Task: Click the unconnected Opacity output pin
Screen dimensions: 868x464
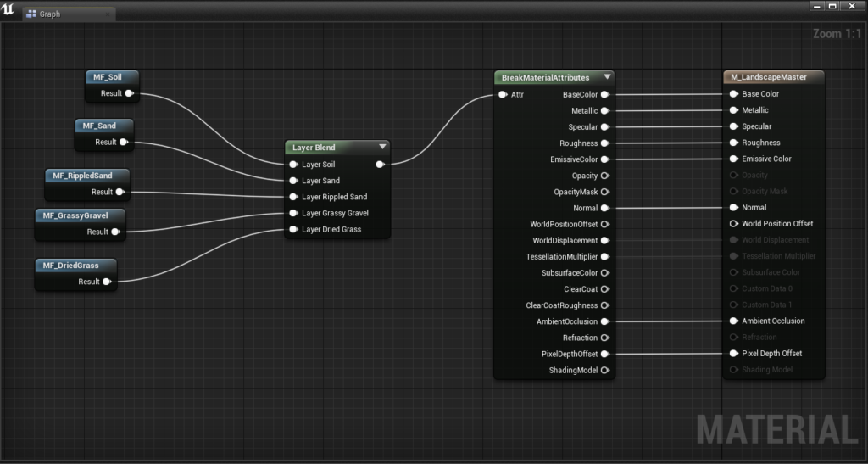Action: [x=605, y=176]
